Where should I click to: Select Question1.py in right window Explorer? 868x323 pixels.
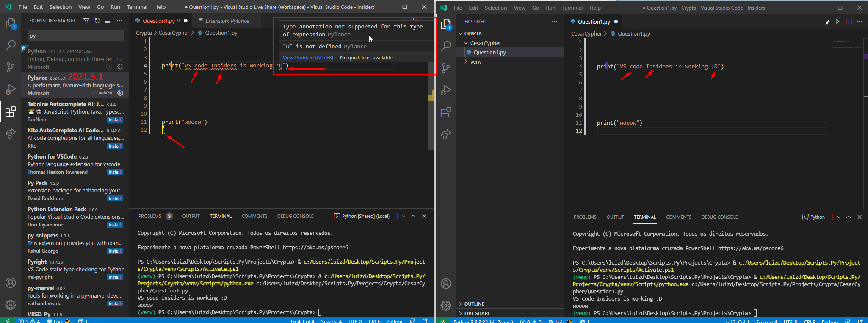pos(510,52)
